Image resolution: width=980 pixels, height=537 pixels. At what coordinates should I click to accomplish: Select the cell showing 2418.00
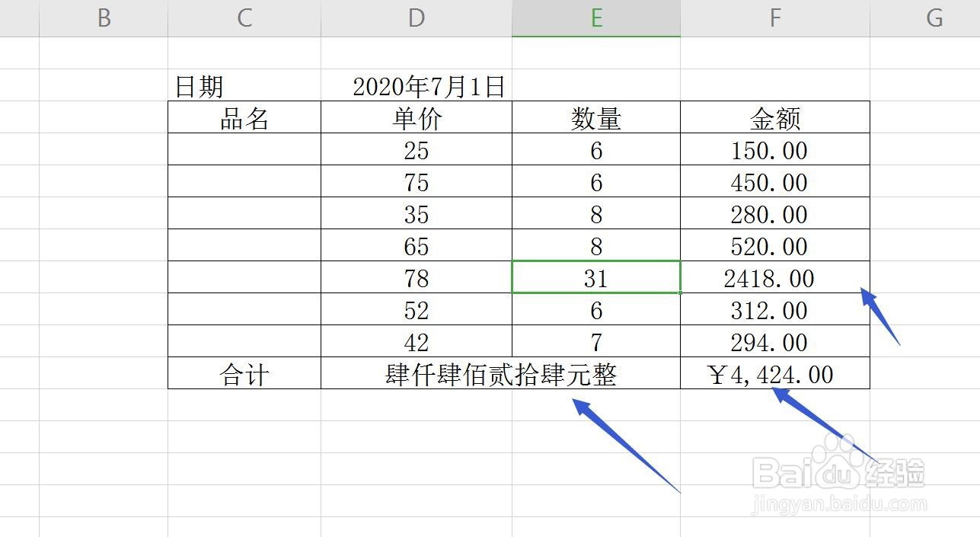(774, 278)
